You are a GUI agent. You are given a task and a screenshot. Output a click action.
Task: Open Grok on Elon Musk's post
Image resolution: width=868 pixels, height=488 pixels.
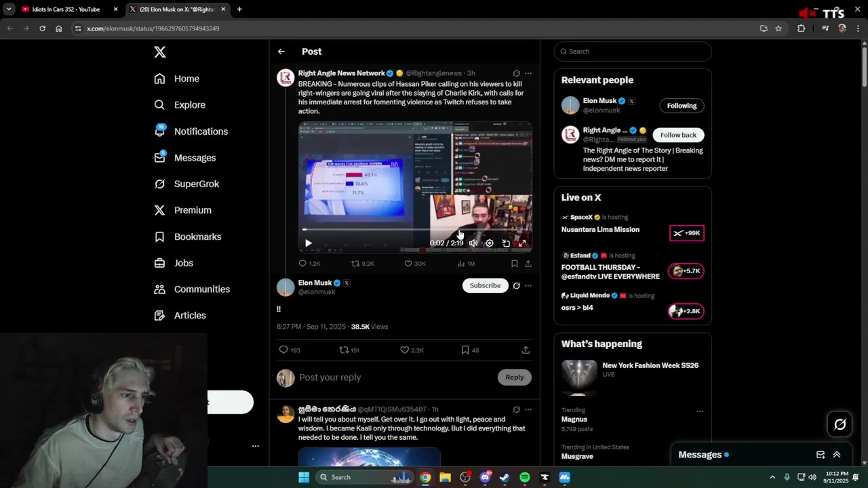[516, 285]
